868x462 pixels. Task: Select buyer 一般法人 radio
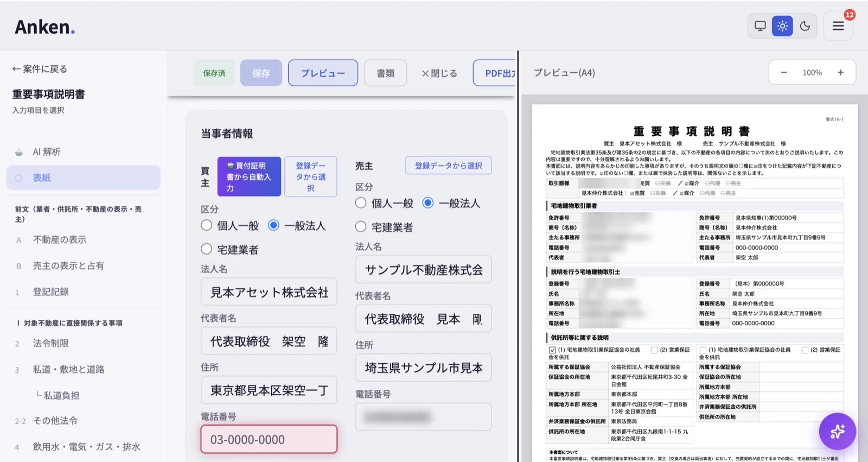pos(273,225)
